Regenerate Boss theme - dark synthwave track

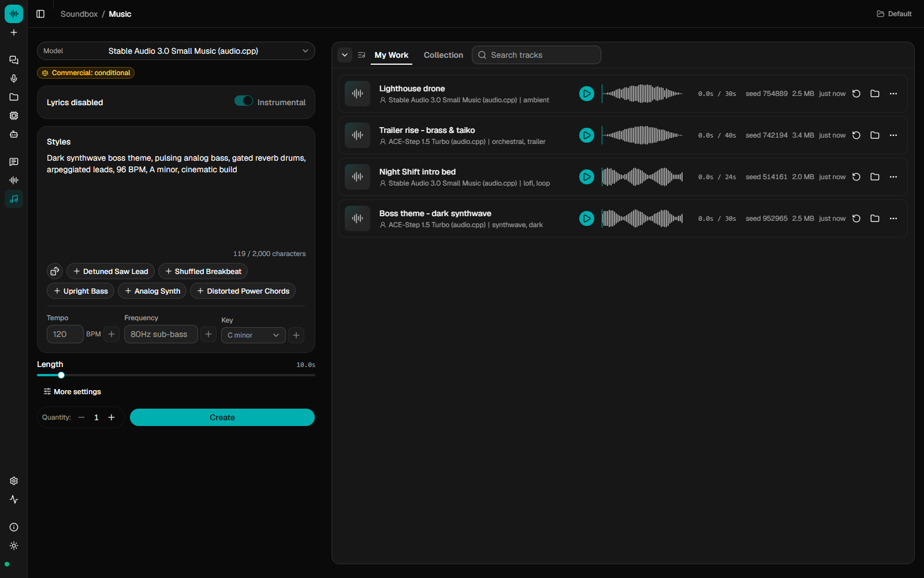point(856,218)
